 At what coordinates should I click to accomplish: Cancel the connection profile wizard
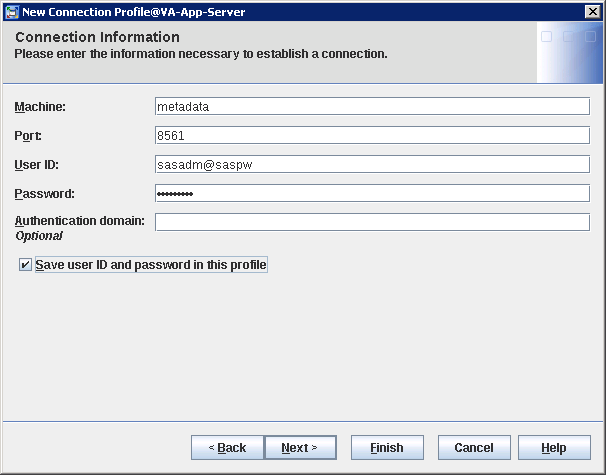[x=473, y=447]
